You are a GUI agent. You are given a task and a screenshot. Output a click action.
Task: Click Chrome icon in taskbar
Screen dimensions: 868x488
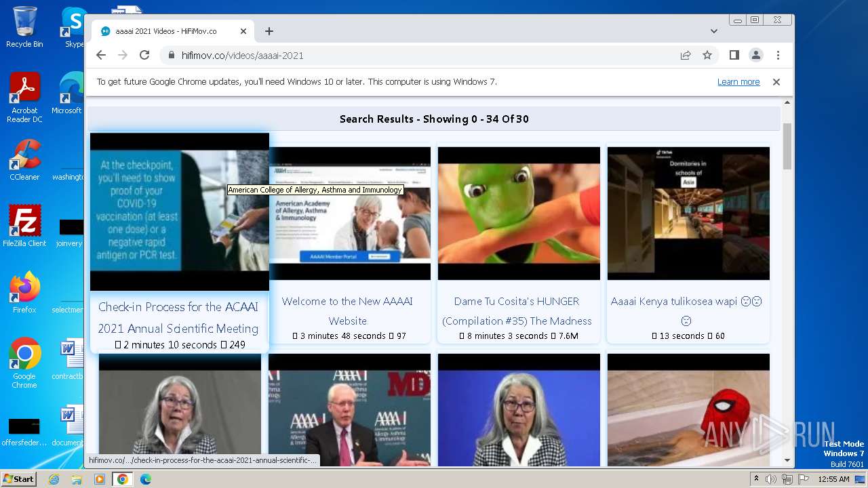(x=122, y=479)
